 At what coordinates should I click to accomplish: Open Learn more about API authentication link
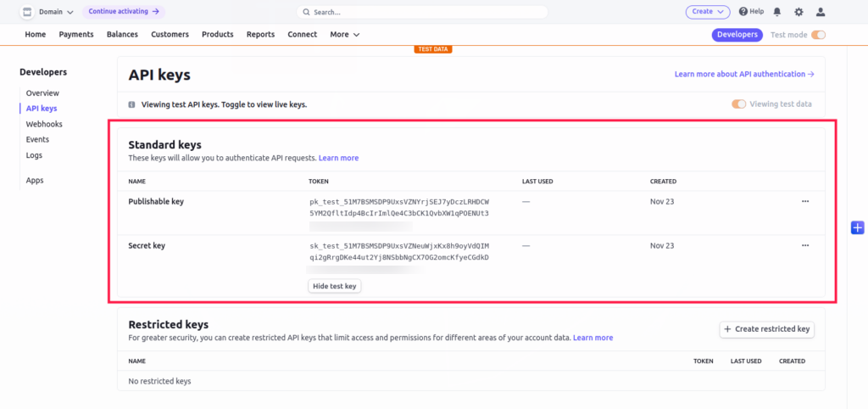[744, 74]
